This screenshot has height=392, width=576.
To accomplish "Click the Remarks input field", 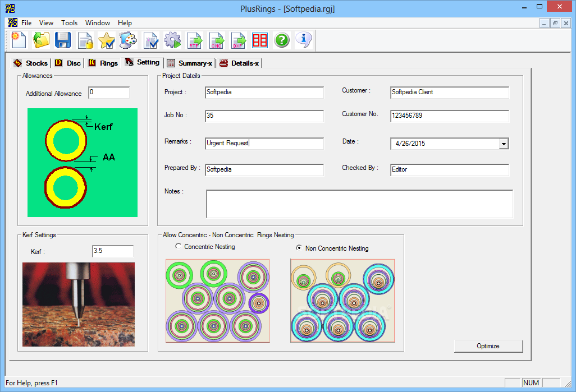I will (x=264, y=144).
